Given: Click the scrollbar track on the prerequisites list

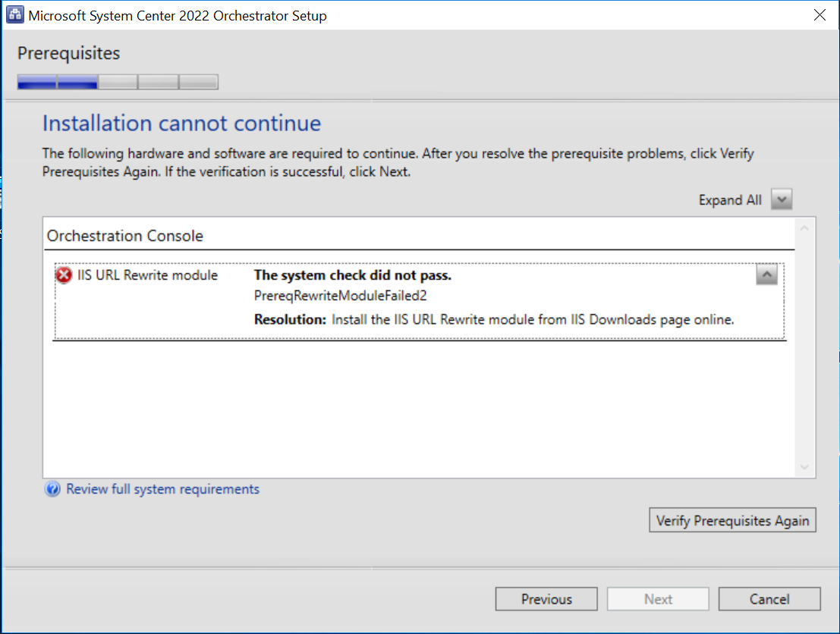Looking at the screenshot, I should tap(804, 349).
